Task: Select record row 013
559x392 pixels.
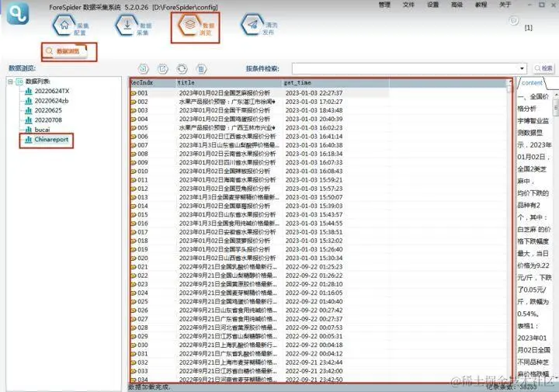Action: (x=259, y=197)
